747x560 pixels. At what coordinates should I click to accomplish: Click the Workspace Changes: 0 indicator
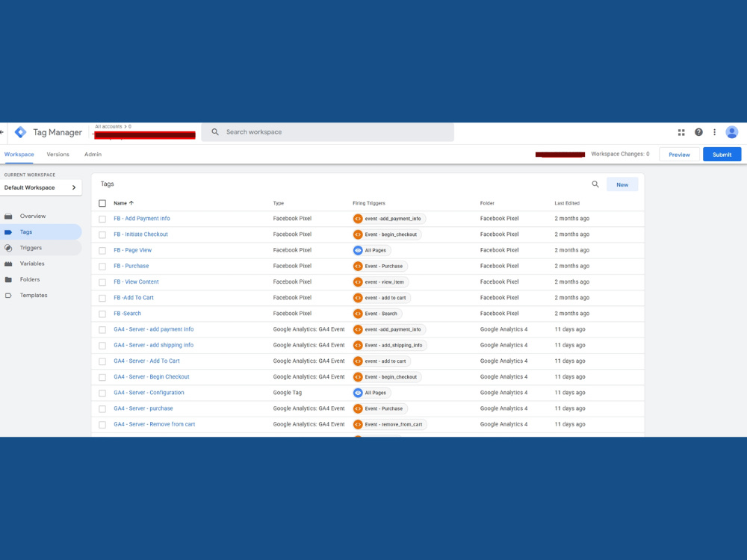point(620,154)
